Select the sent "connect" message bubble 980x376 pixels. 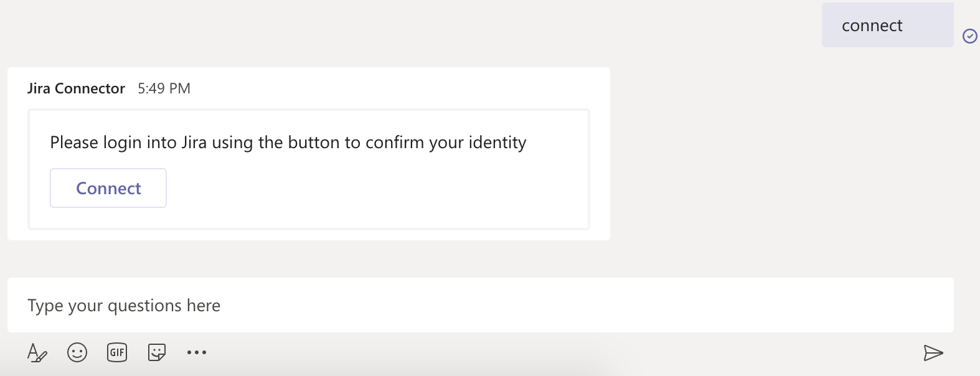pyautogui.click(x=887, y=26)
